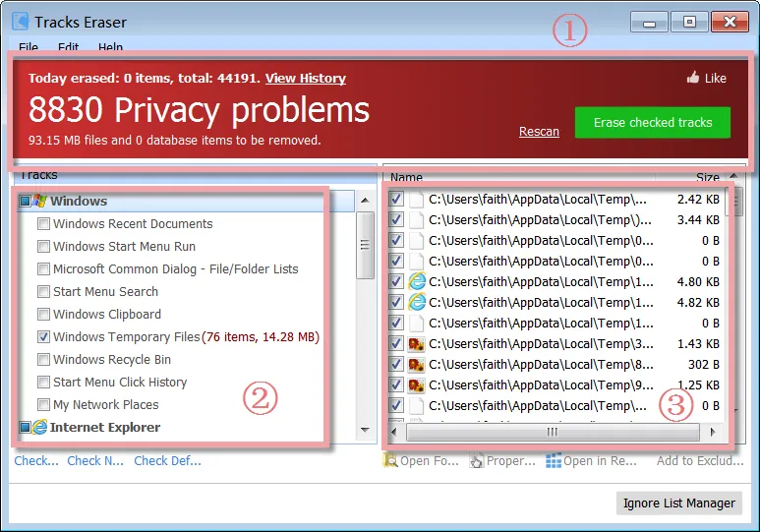
Task: Click the blank file icon on the 3.44 KB row
Action: pyautogui.click(x=416, y=219)
